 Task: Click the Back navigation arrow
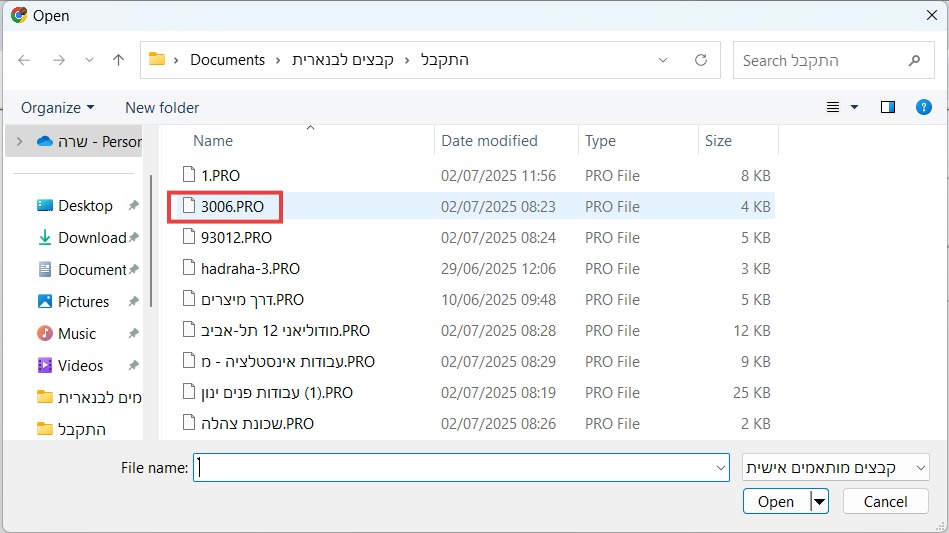24,60
